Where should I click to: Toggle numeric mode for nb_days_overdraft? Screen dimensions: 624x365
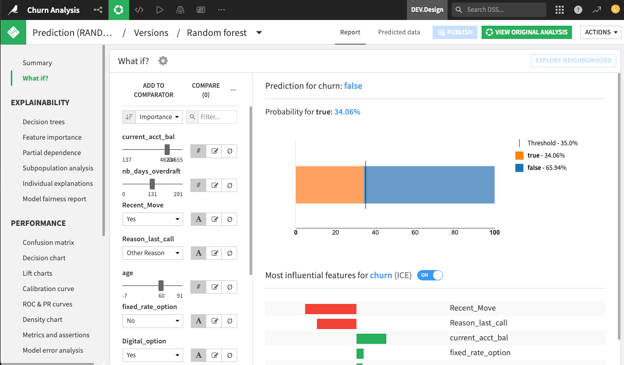coord(198,185)
